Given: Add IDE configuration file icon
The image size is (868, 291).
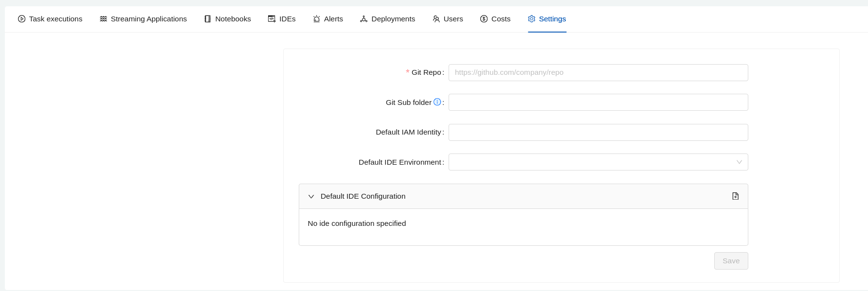Looking at the screenshot, I should [735, 196].
